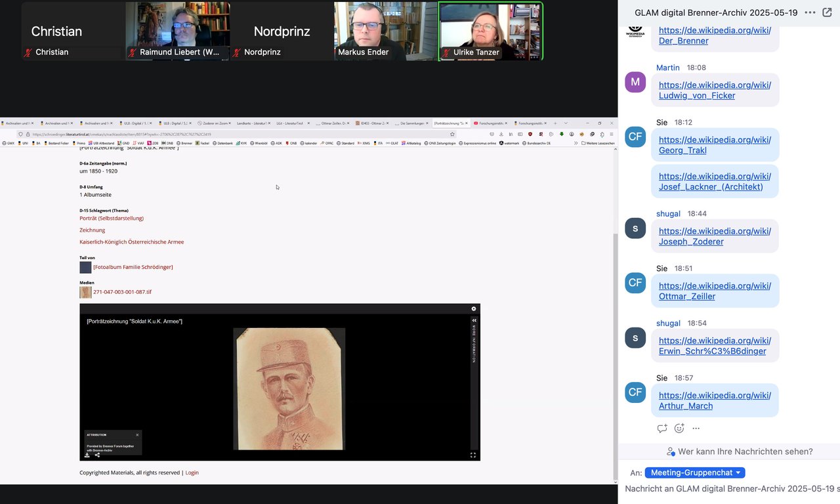Image resolution: width=840 pixels, height=504 pixels.
Task: Click the browser address bar
Action: pos(236,134)
